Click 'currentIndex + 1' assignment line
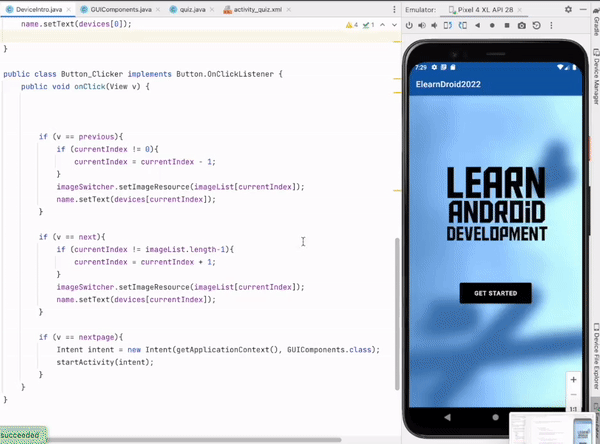Screen dimensions: 600x444 pyautogui.click(x=145, y=262)
